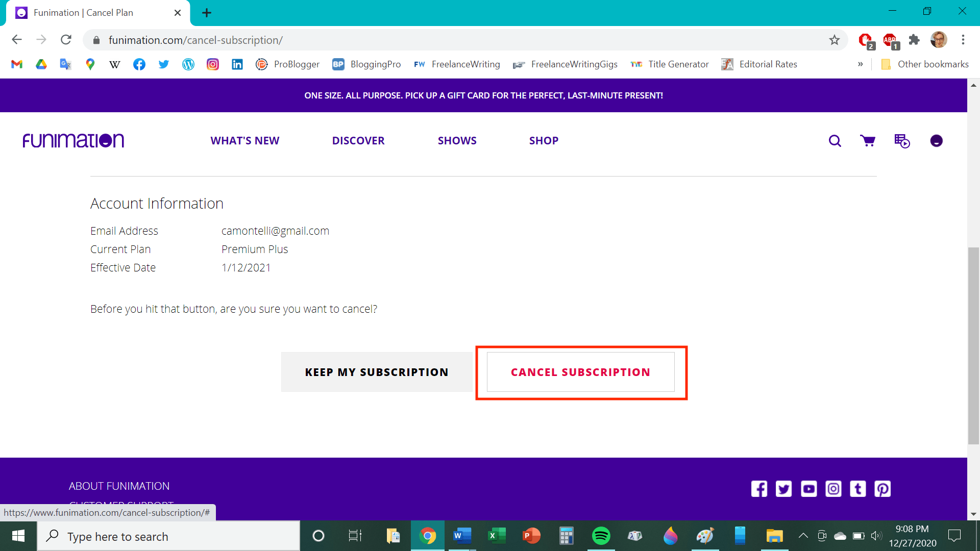Open Chrome three-dot menu
Screen dimensions: 980x551
(x=963, y=40)
